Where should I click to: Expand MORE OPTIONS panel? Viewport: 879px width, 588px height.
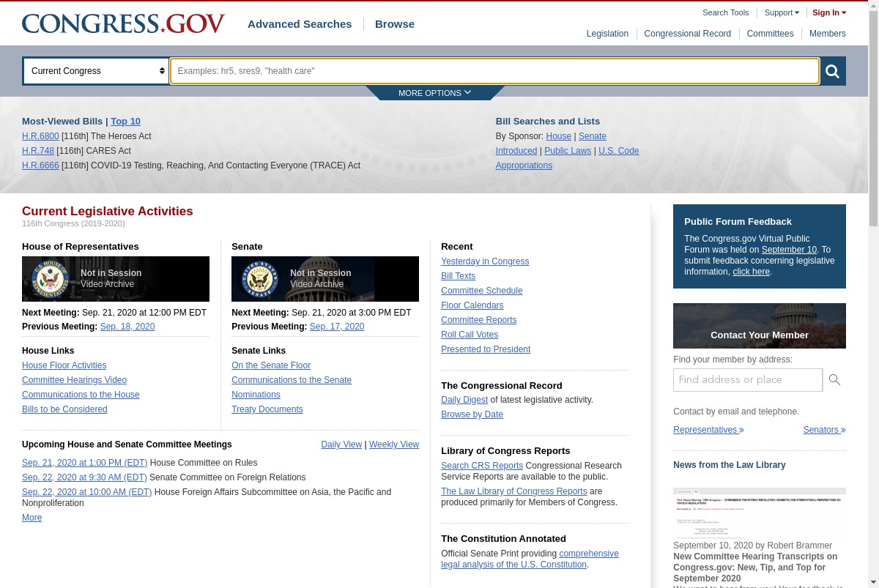tap(435, 93)
